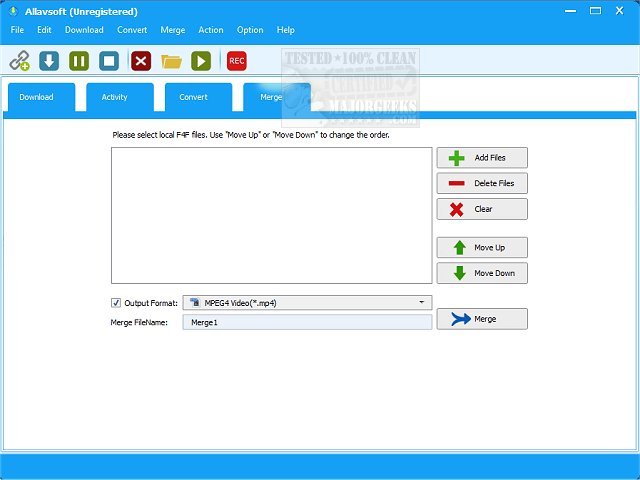Open the Edit menu
The image size is (640, 480).
pos(44,30)
